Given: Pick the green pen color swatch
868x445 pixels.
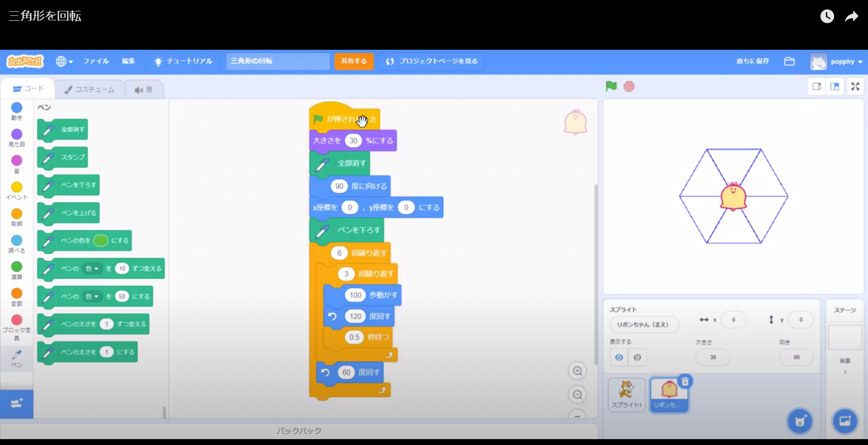Looking at the screenshot, I should (100, 241).
